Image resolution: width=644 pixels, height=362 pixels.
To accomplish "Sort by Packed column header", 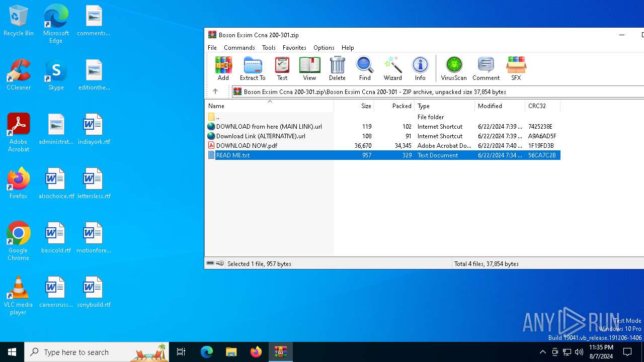I will pos(394,106).
